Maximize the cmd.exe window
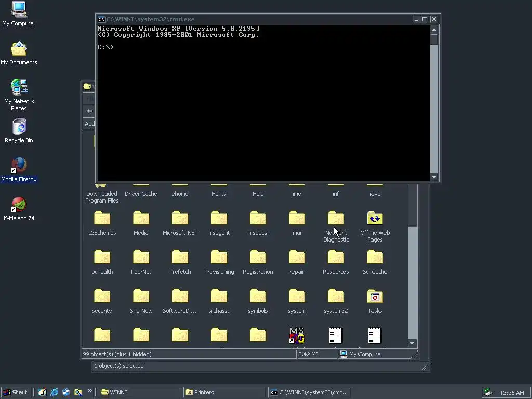532x399 pixels. click(424, 19)
